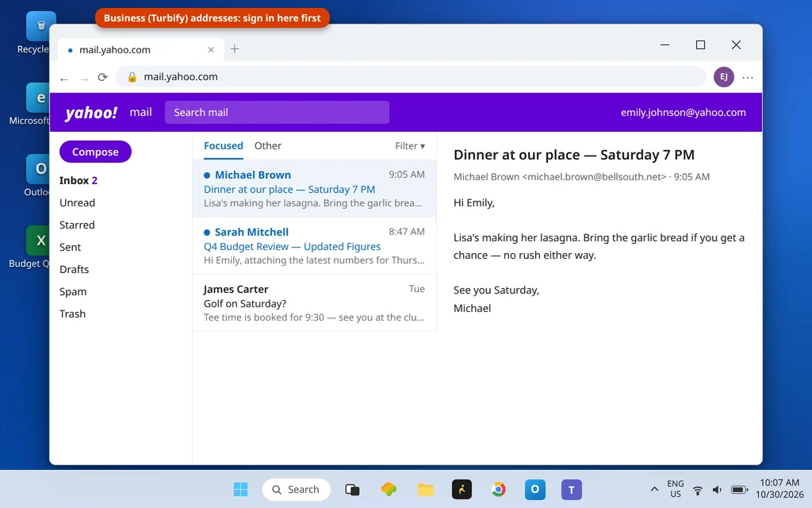Launch File Explorer from taskbar

(x=426, y=489)
